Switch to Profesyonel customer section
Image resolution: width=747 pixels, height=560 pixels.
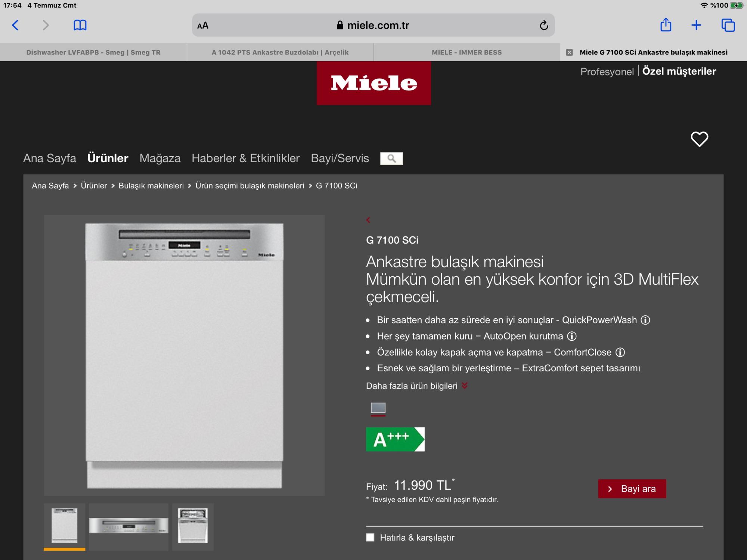click(607, 72)
